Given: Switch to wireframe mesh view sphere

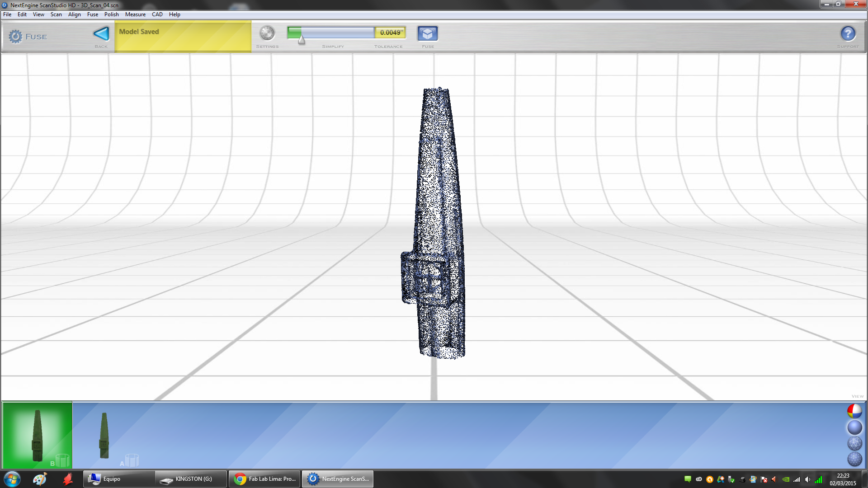Looking at the screenshot, I should click(x=854, y=443).
